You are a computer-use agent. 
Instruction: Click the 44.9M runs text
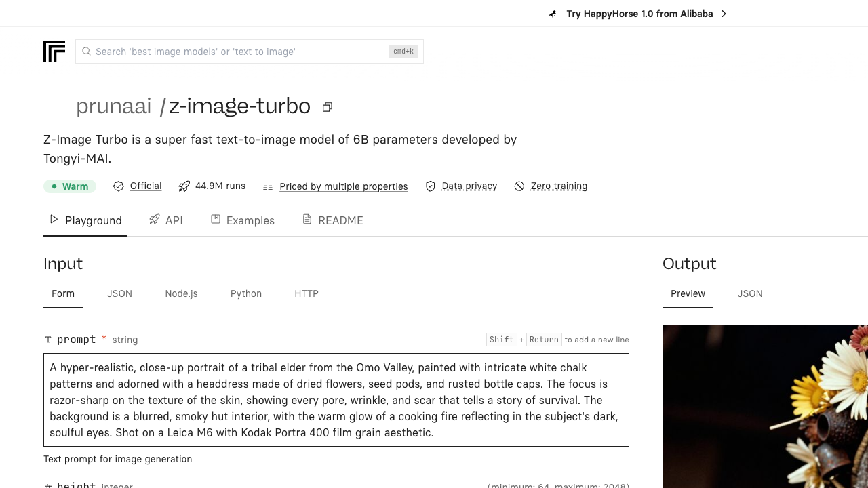pyautogui.click(x=220, y=186)
